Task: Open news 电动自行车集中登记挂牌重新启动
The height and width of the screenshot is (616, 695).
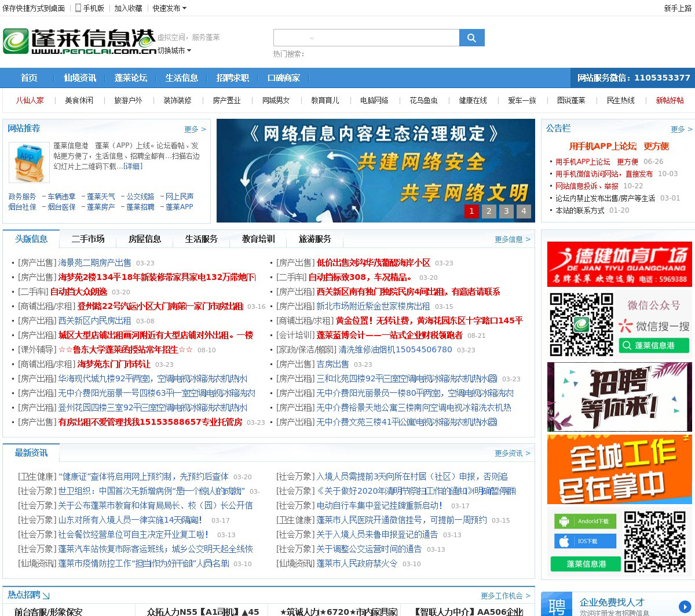Action: pos(379,505)
